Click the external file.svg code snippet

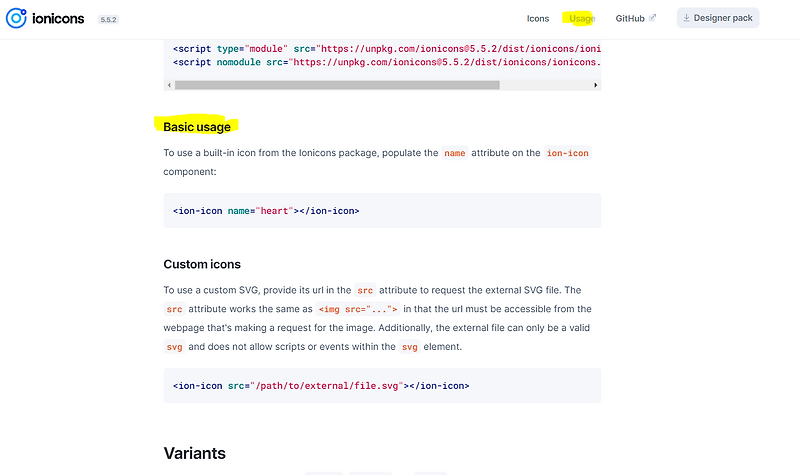321,386
